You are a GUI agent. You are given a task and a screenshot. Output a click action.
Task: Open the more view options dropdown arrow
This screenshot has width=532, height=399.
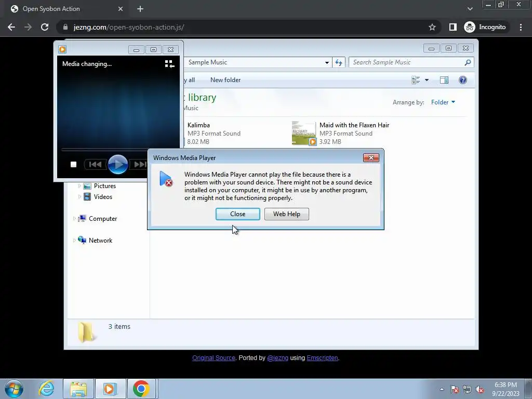pos(427,80)
